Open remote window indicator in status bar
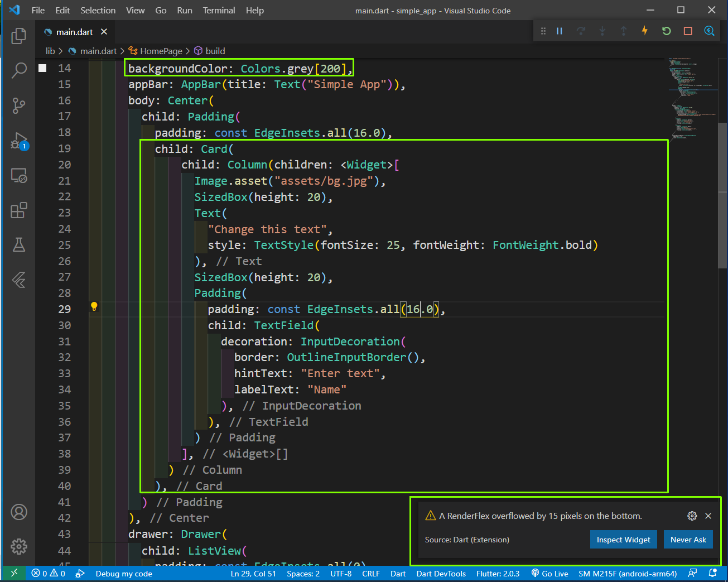Image resolution: width=728 pixels, height=582 pixels. click(x=14, y=573)
